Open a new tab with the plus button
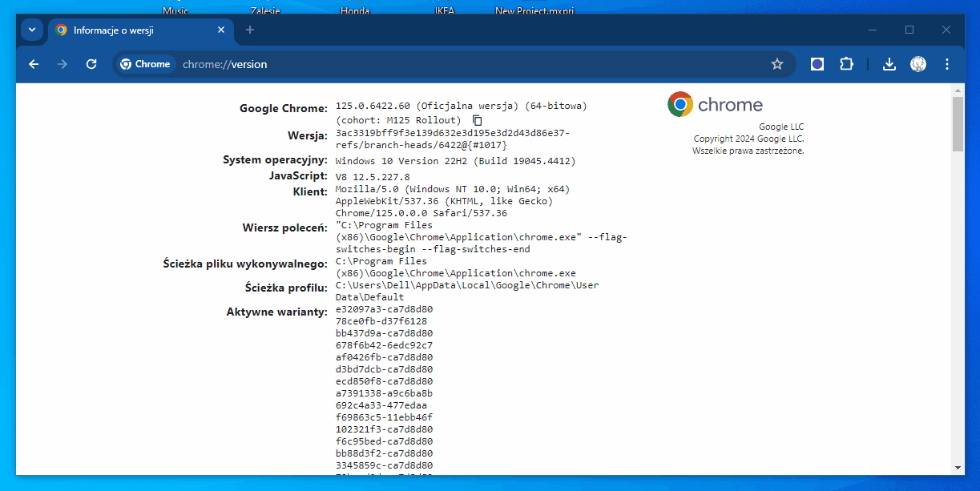The height and width of the screenshot is (491, 980). [x=250, y=30]
